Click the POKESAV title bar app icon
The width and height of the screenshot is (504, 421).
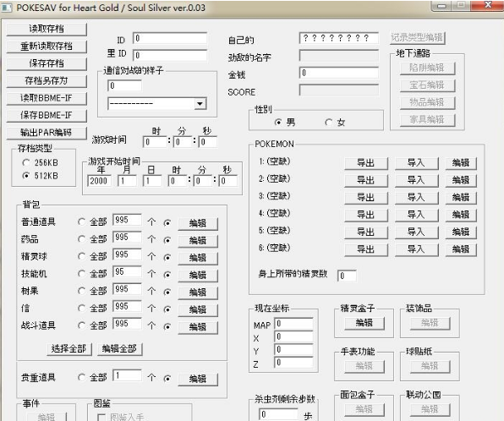coord(7,8)
